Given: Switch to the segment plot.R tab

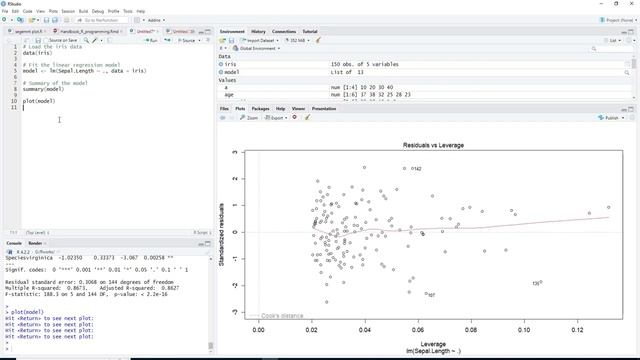Looking at the screenshot, I should [28, 31].
